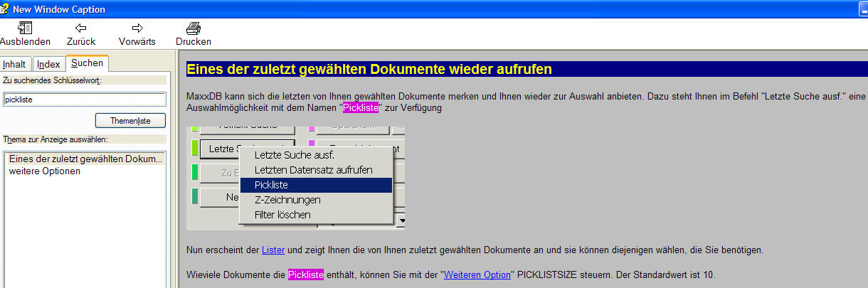
Task: Click 'Letzten Datensatz aufrufen' in the pictured menu
Action: coord(313,170)
